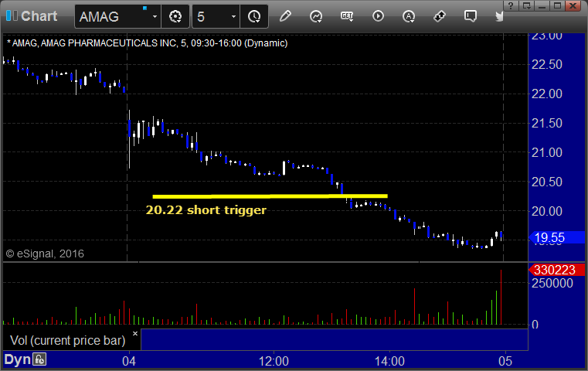Viewport: 588px width, 371px height.
Task: Click the Chart title bars icon
Action: point(12,15)
